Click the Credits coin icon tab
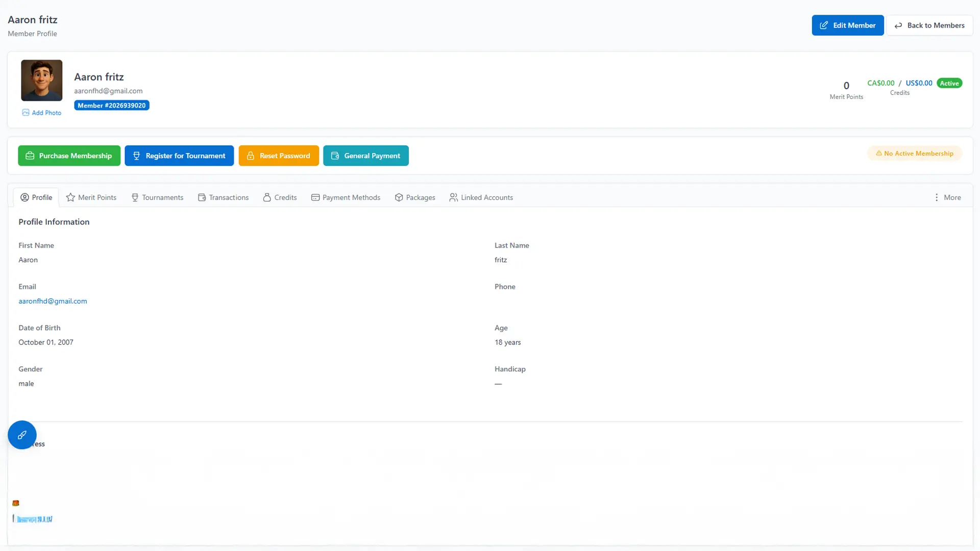This screenshot has width=980, height=551. [x=266, y=197]
